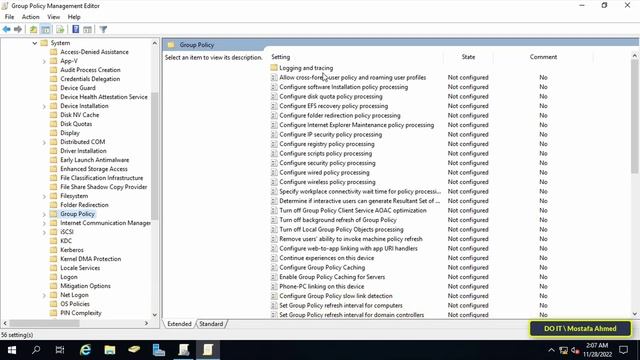This screenshot has width=640, height=360.
Task: Click the Disk Quotas folder icon
Action: click(53, 124)
